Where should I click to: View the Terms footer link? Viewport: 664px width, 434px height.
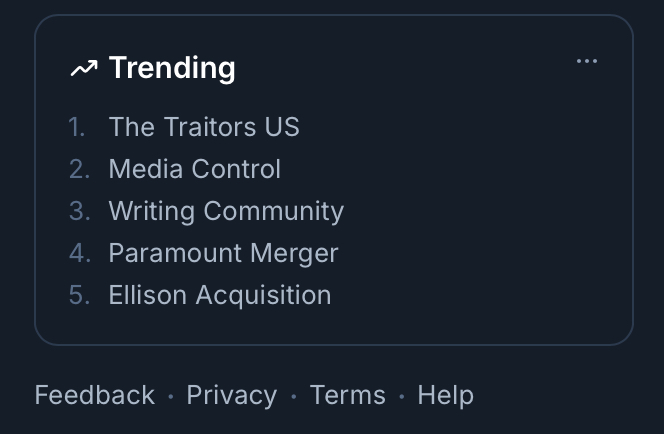click(x=347, y=395)
